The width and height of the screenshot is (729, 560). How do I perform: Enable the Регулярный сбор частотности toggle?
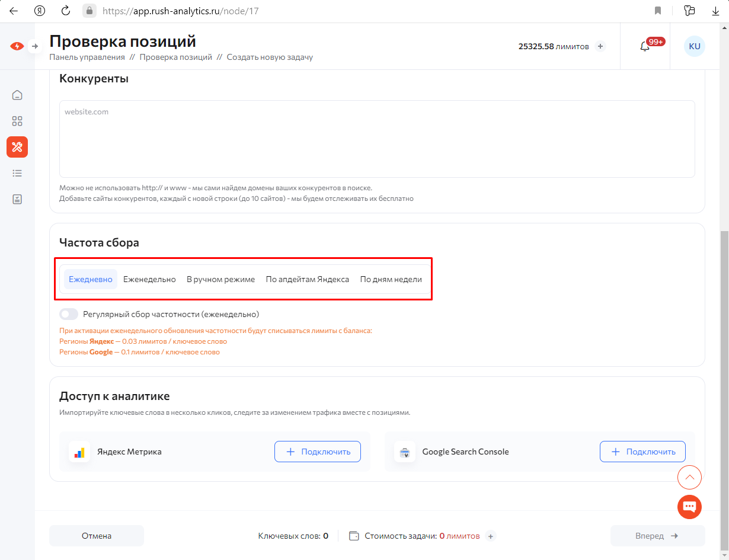pyautogui.click(x=69, y=314)
